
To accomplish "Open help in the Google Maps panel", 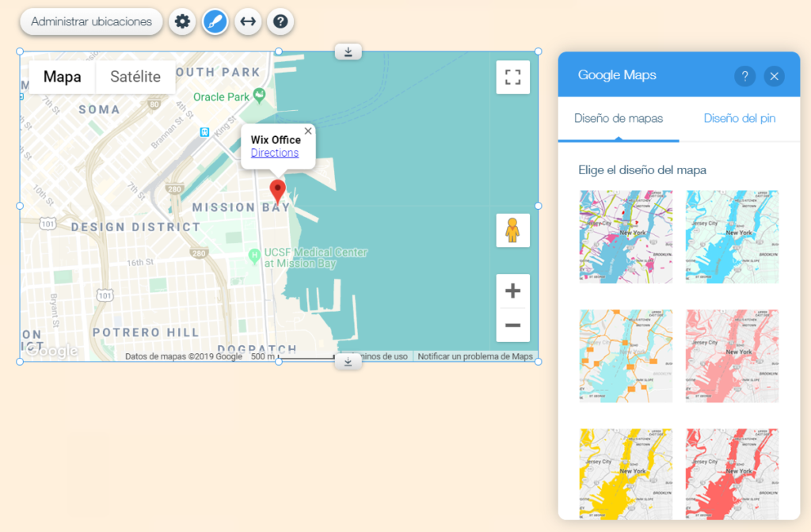I will point(745,76).
